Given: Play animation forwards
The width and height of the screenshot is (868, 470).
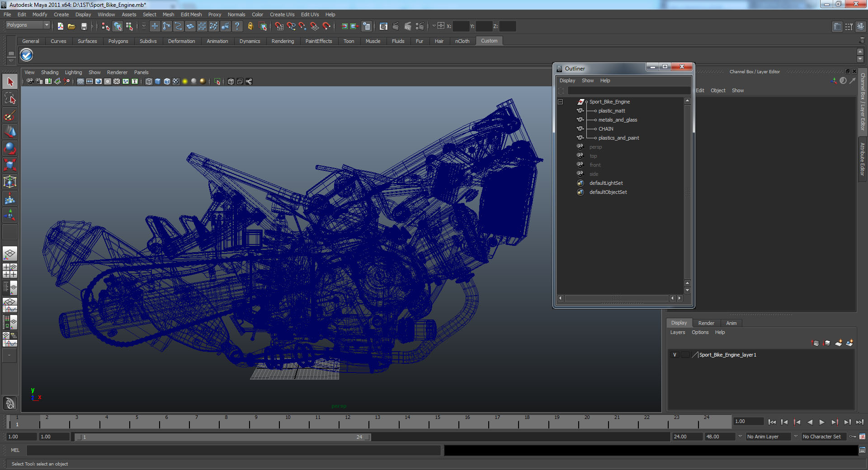Looking at the screenshot, I should [822, 422].
